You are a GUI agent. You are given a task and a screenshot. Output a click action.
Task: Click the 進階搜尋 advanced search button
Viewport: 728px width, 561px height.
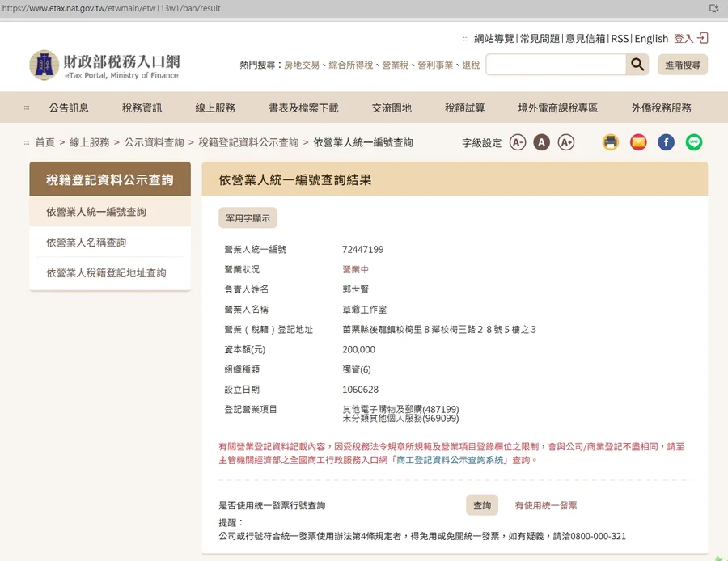(x=683, y=65)
